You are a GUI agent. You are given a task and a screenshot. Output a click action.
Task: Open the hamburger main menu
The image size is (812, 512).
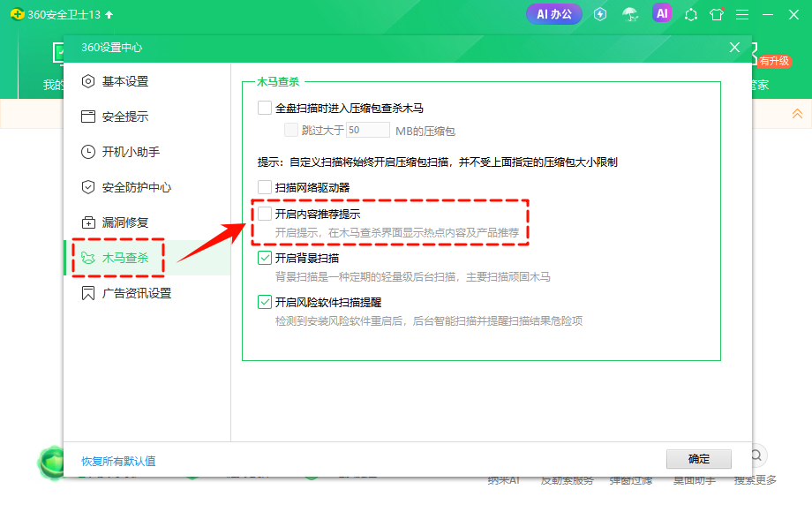pos(742,13)
